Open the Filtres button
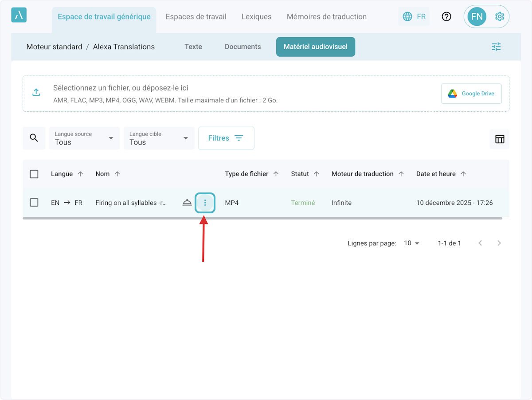 [226, 138]
